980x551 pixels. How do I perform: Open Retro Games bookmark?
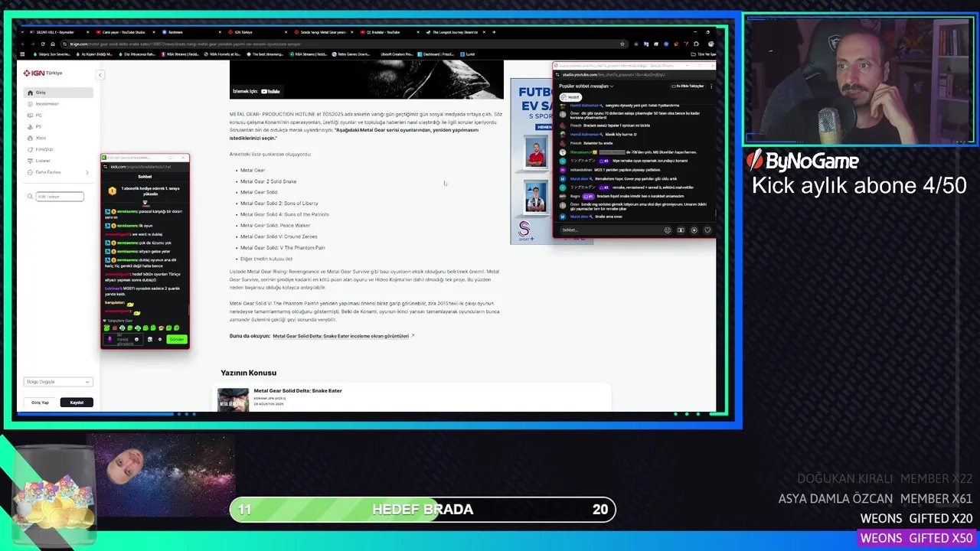[x=350, y=54]
